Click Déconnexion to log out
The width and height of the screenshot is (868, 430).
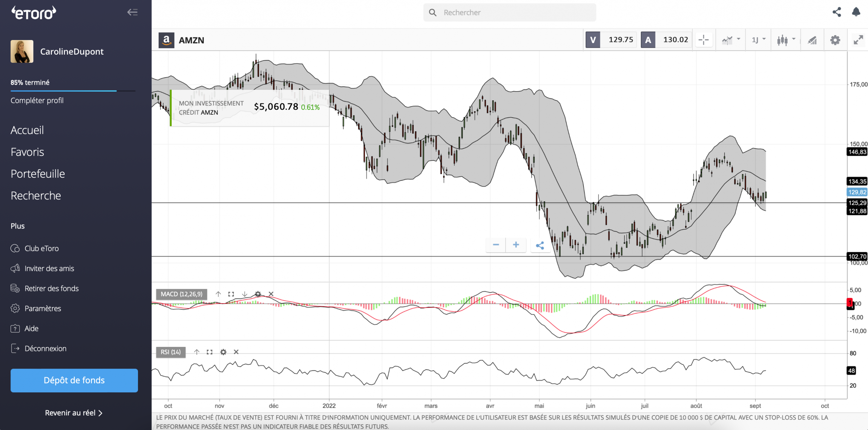[39, 349]
